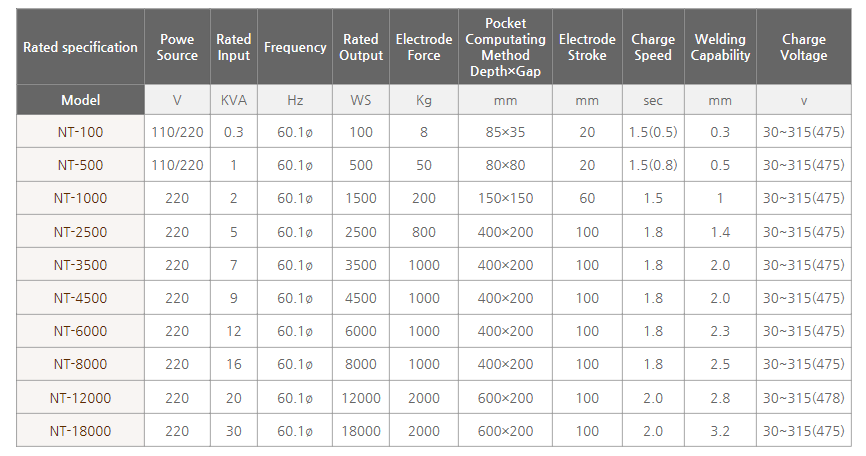Click welding capability value 2.8

720,398
